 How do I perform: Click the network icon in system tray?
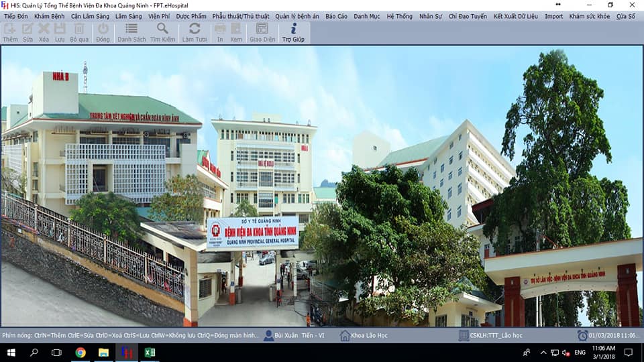(x=555, y=353)
